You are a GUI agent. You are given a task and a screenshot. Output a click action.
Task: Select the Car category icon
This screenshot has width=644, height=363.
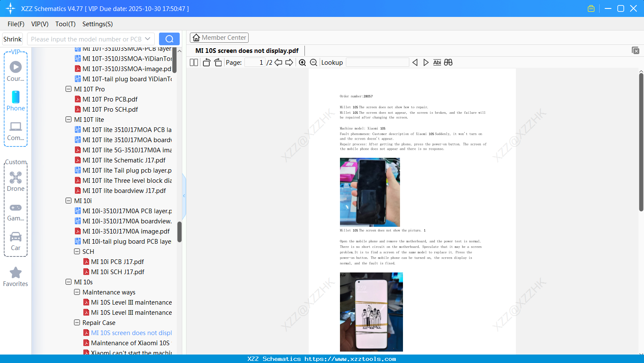click(16, 241)
